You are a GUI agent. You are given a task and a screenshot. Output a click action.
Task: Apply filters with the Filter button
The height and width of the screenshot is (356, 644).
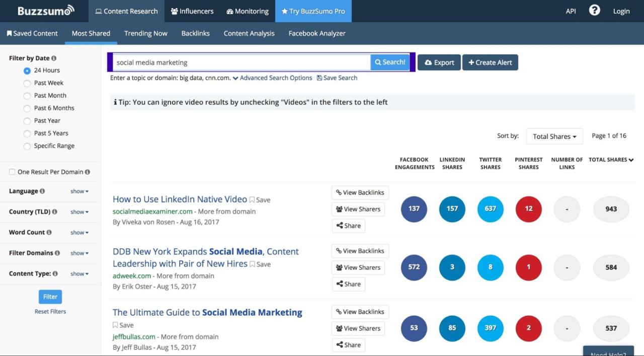50,297
